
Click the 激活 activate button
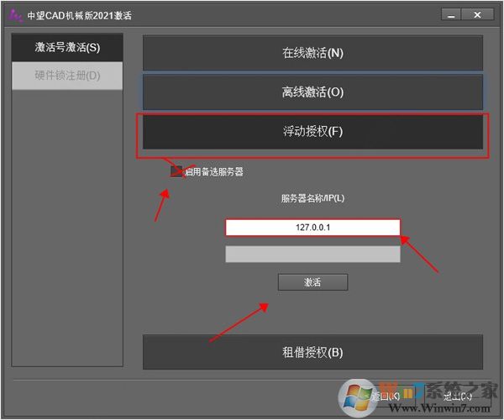312,282
